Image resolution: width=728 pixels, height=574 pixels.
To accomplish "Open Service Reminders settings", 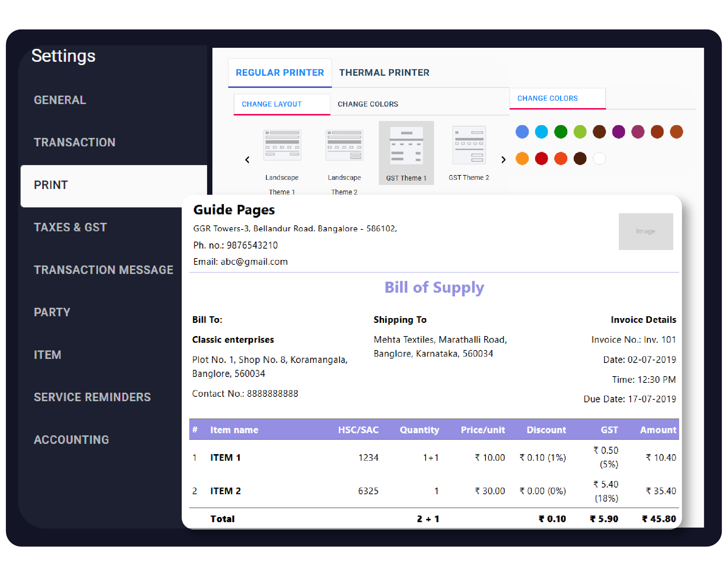I will click(92, 397).
